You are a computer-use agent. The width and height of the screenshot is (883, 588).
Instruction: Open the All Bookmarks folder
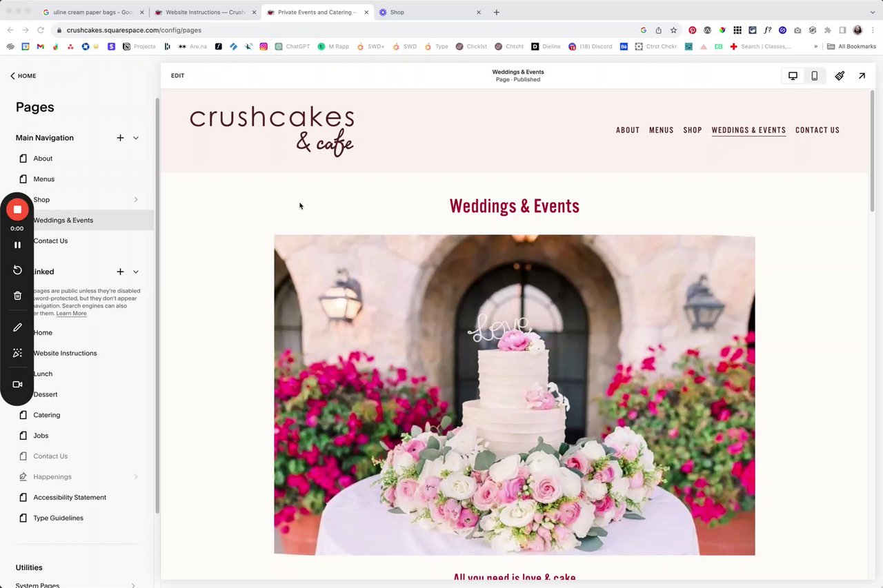pos(851,47)
